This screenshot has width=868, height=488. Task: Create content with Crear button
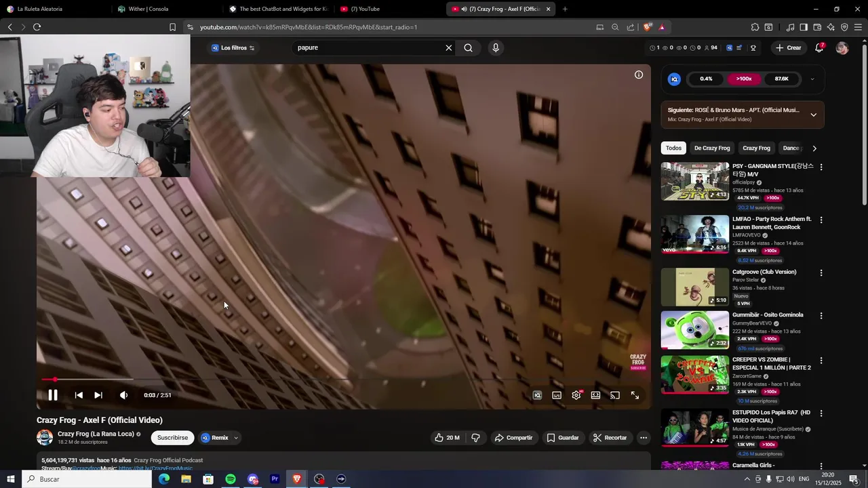[789, 48]
